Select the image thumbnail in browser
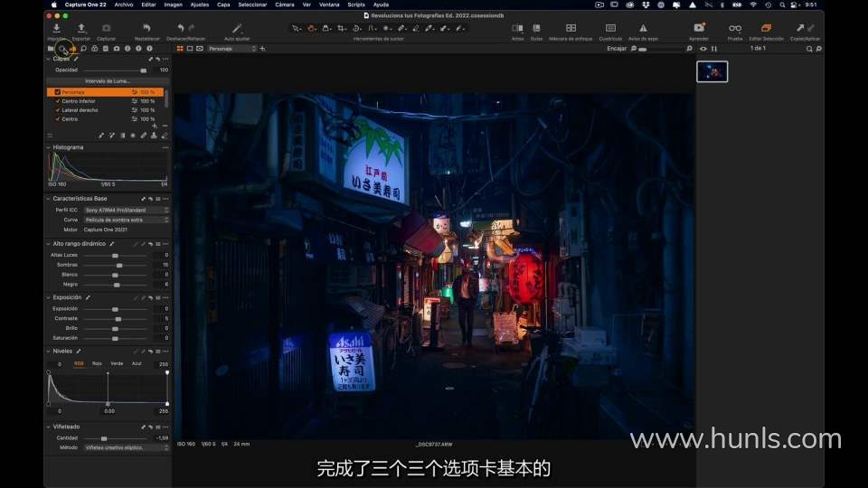 pyautogui.click(x=712, y=72)
